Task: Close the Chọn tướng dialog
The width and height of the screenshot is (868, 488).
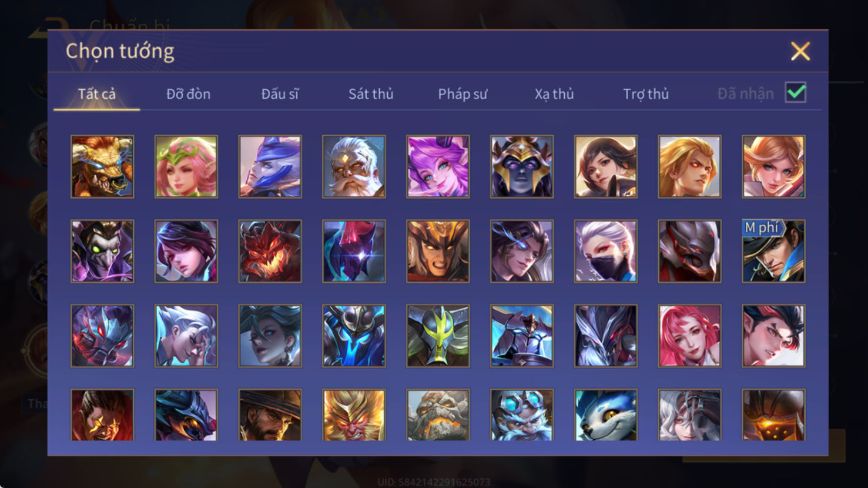Action: point(800,51)
